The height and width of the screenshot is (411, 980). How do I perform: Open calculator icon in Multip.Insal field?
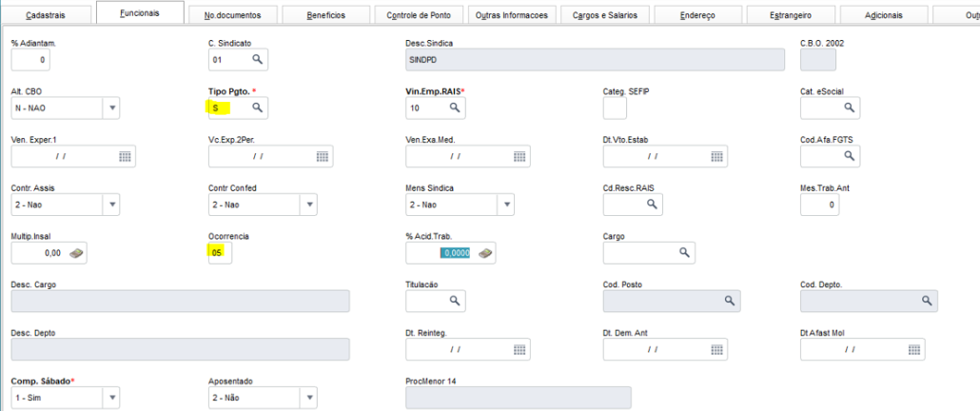click(x=77, y=253)
